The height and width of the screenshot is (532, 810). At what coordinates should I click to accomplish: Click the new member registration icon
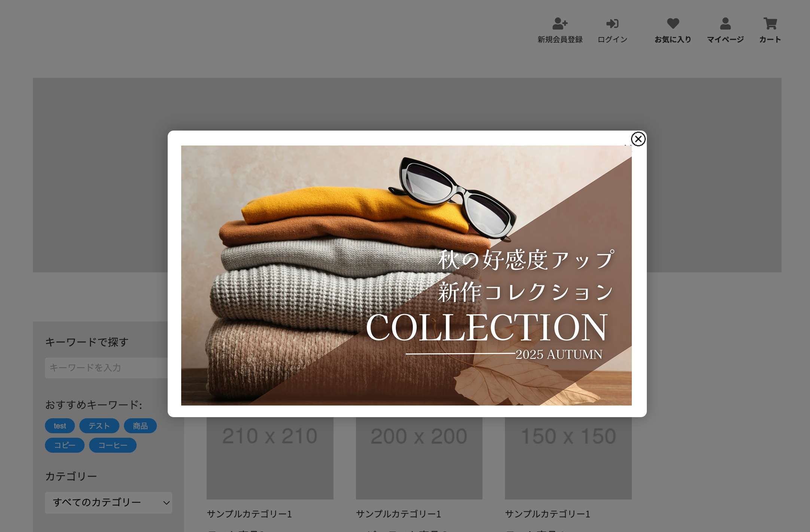click(x=560, y=24)
